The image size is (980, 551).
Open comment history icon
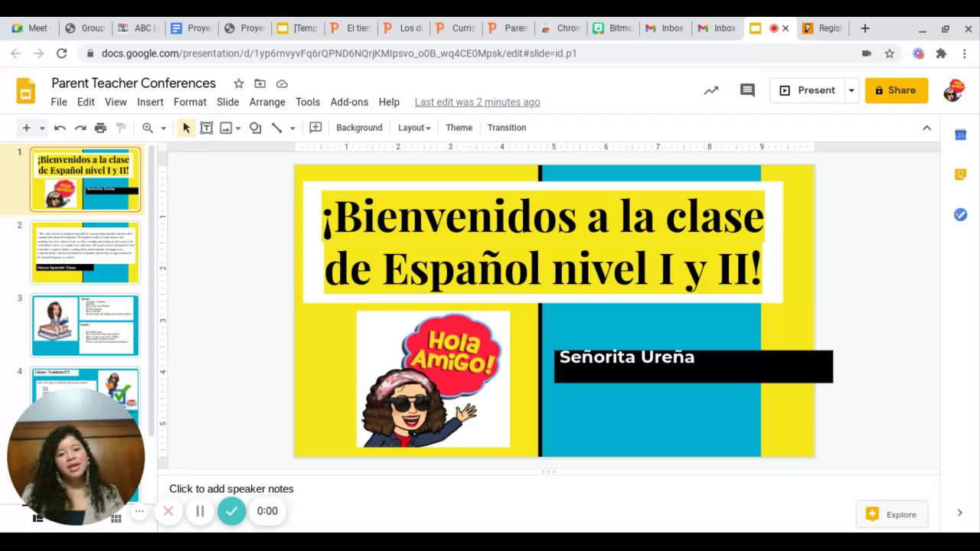pyautogui.click(x=747, y=90)
